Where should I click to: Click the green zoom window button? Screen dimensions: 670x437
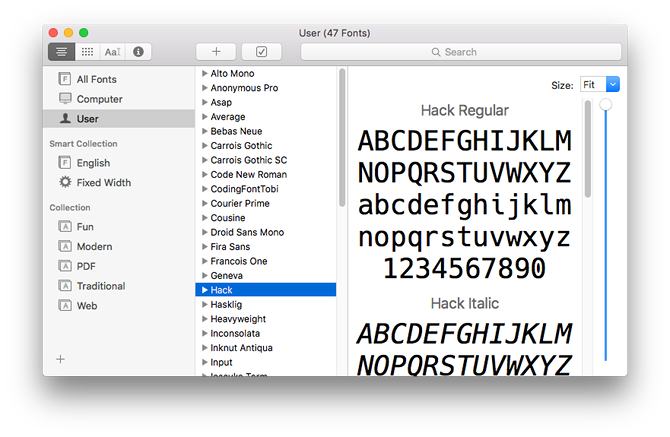(84, 32)
